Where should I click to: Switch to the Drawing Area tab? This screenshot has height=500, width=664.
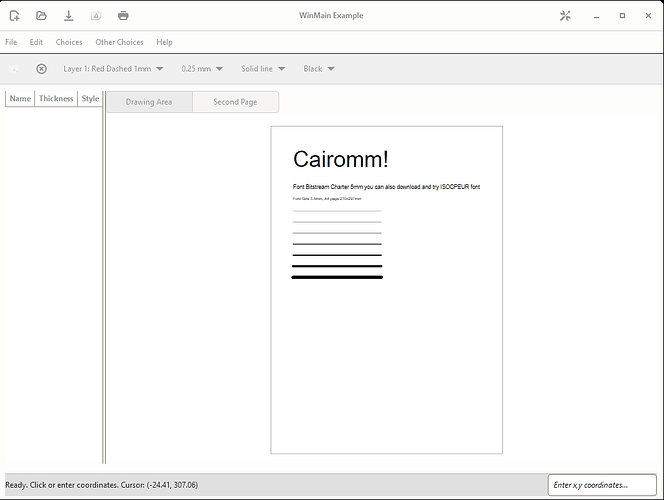pyautogui.click(x=149, y=102)
